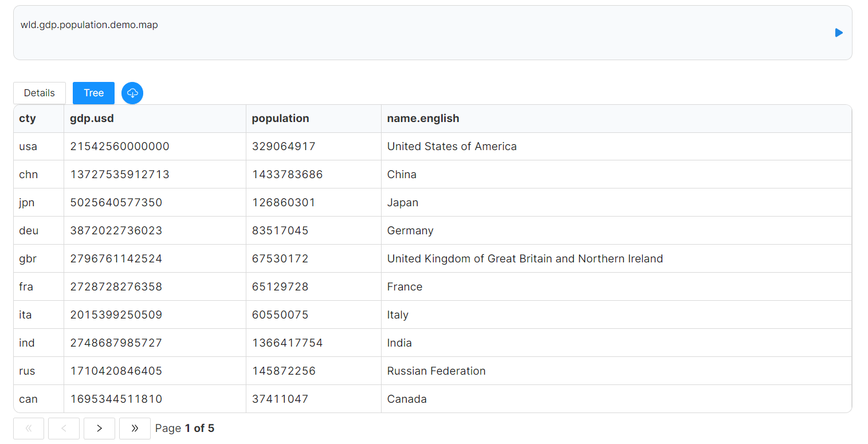Select the can country code cell

tap(38, 399)
